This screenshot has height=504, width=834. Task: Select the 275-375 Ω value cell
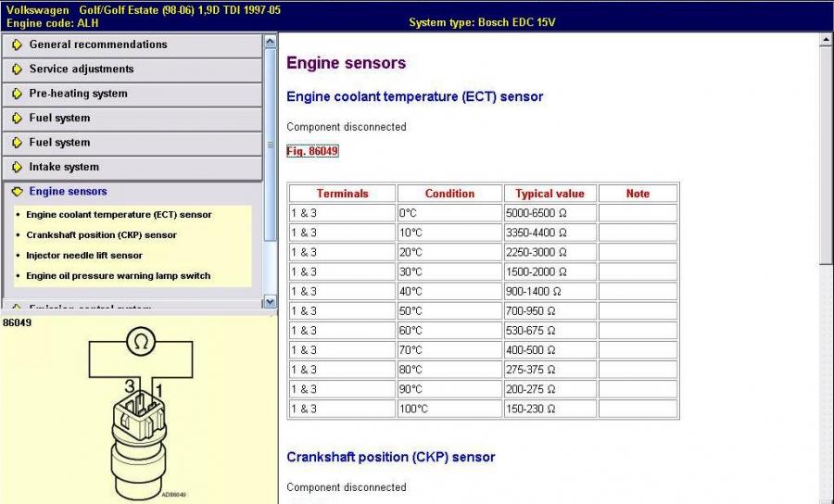click(x=550, y=370)
